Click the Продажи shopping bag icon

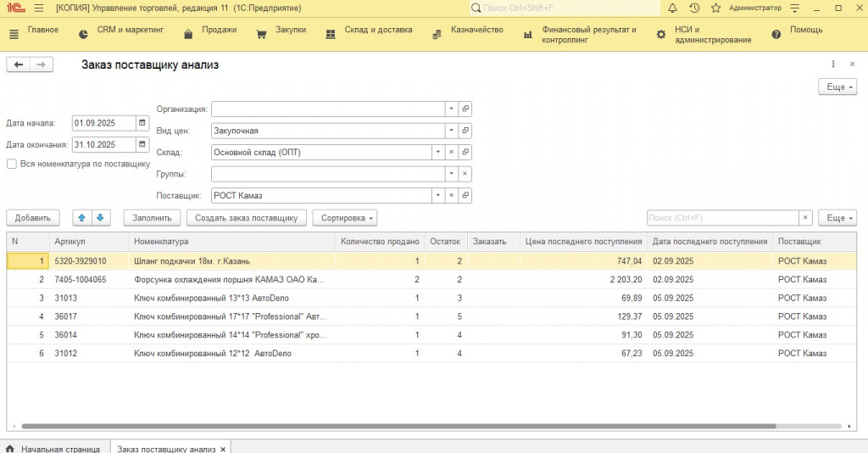[188, 34]
